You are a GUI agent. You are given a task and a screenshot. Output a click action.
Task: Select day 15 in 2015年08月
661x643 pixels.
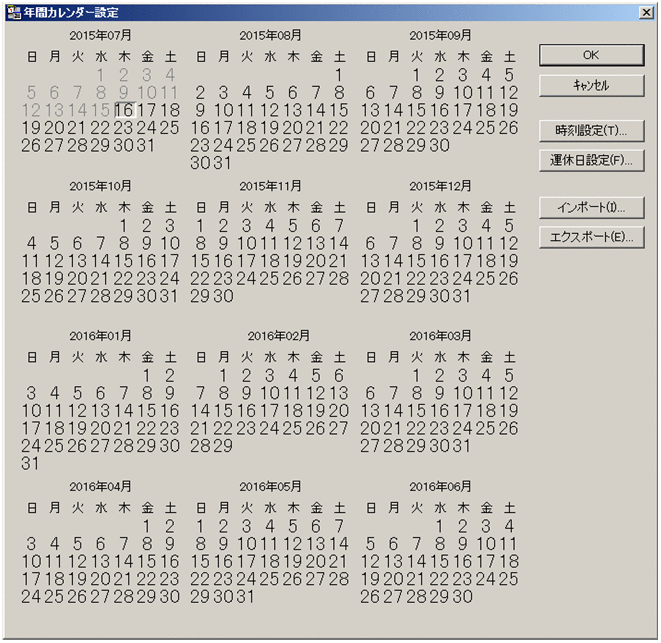pyautogui.click(x=339, y=110)
